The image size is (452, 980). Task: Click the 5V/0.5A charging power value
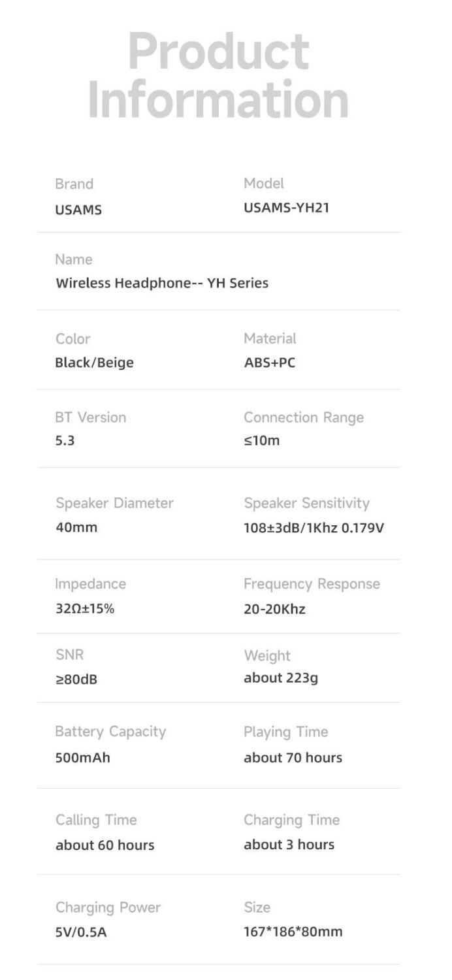point(81,932)
